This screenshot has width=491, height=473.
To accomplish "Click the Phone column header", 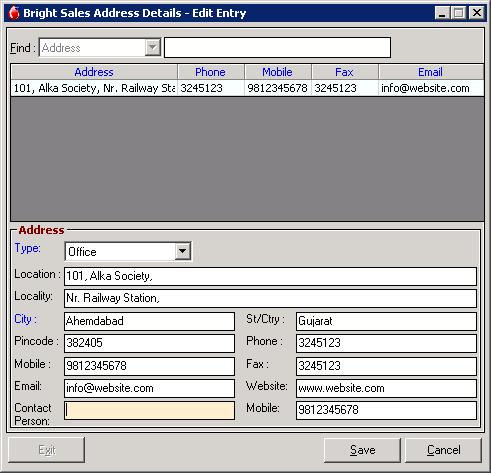I will pos(211,72).
